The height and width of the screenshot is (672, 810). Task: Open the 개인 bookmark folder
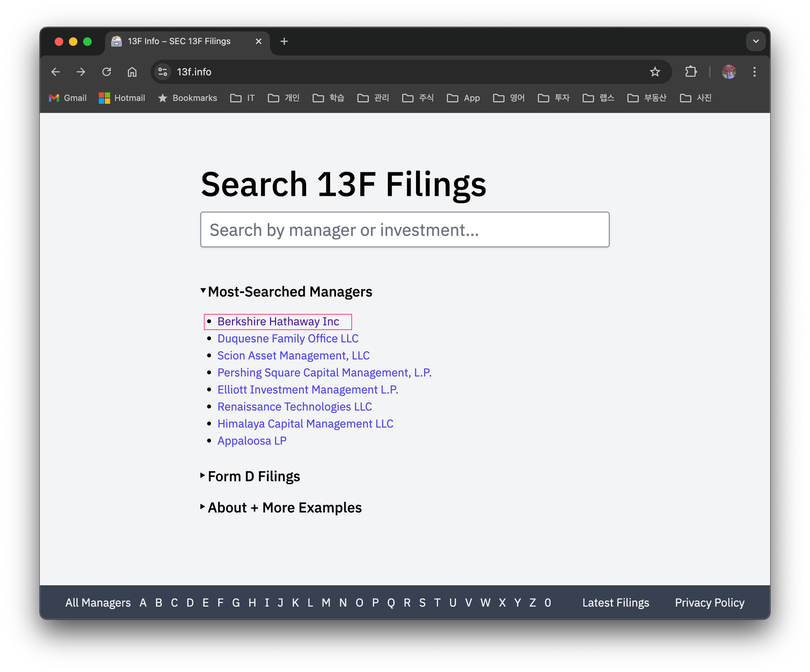click(x=284, y=98)
